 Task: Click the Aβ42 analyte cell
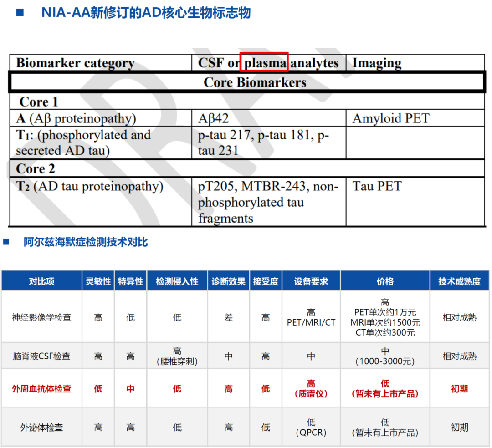tap(213, 119)
